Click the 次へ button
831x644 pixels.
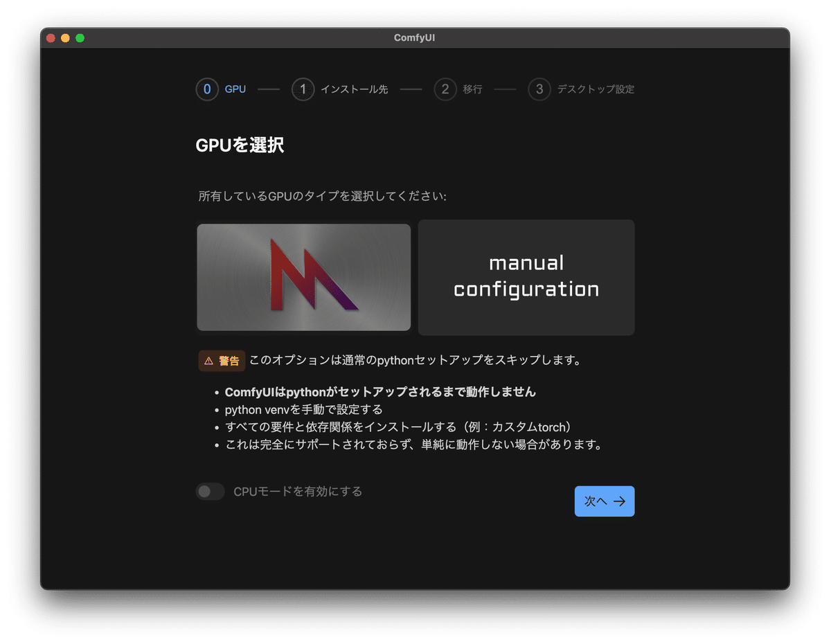[605, 501]
